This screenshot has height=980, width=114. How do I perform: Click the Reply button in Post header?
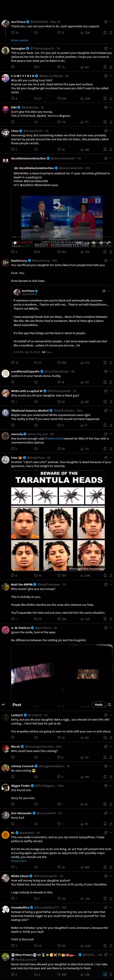(98, 704)
